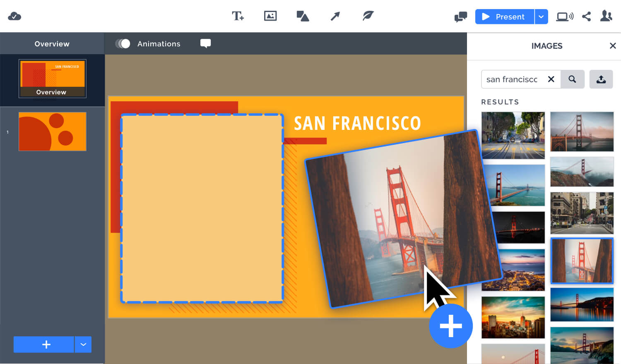Open comments from the top bar

460,17
